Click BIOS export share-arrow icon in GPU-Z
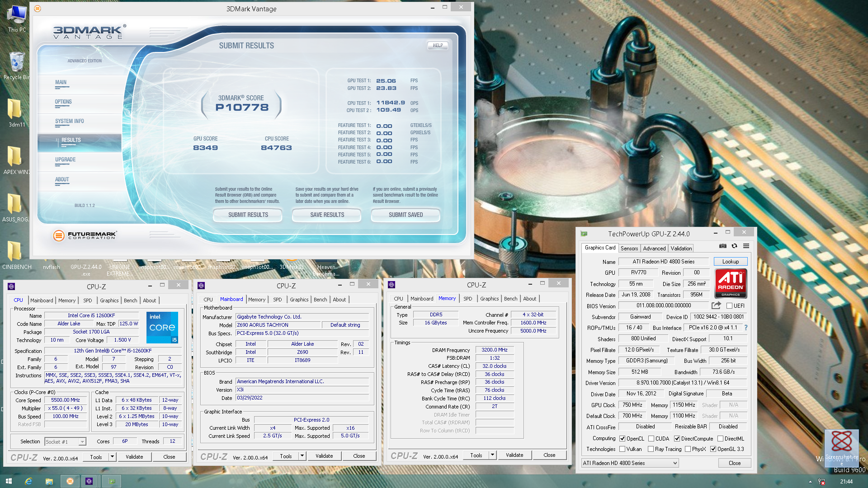Screen dimensions: 868x488 (x=716, y=305)
